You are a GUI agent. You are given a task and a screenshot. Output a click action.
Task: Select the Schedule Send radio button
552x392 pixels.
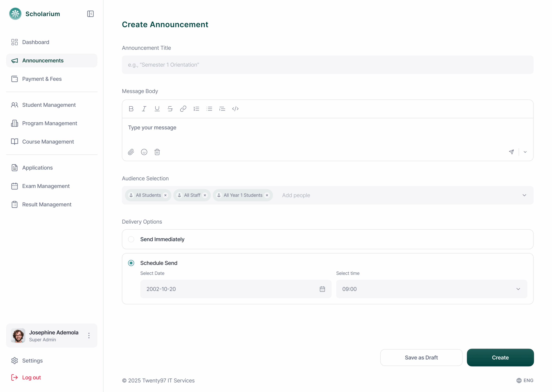(131, 263)
